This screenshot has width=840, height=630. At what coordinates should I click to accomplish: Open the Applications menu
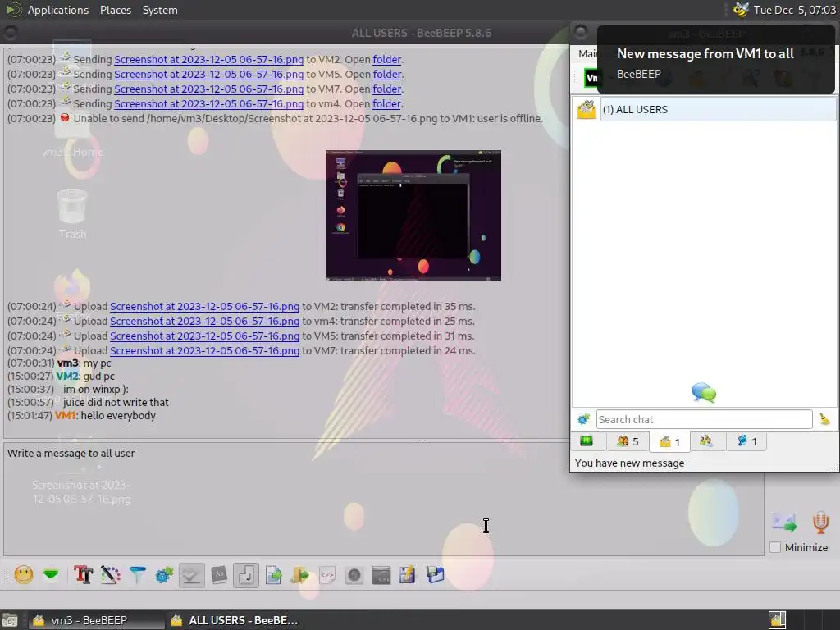tap(58, 10)
